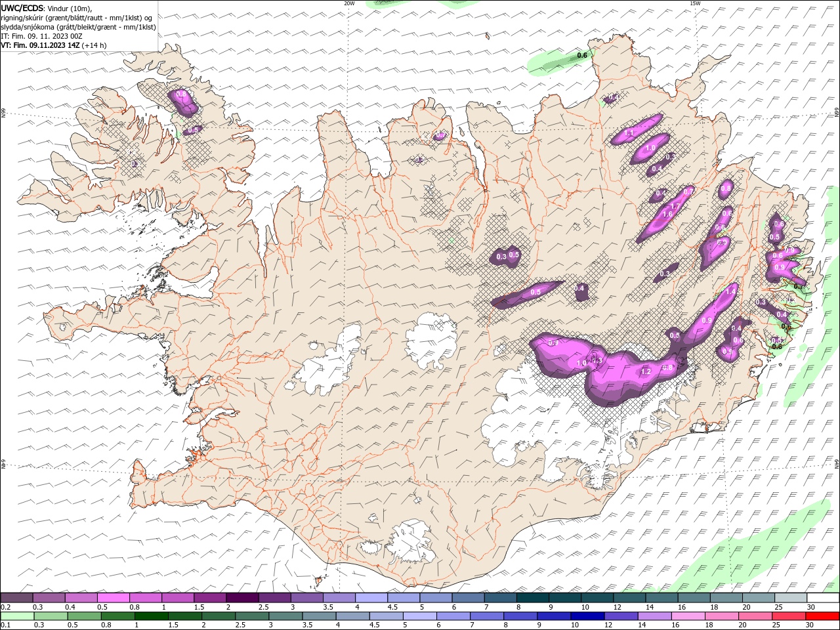The height and width of the screenshot is (630, 840).
Task: Click the palest green 0.1 swatch in green legend row
Action: [x=17, y=616]
